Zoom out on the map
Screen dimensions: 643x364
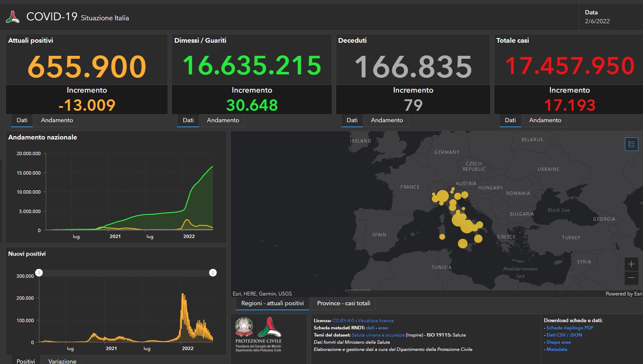[x=631, y=278]
